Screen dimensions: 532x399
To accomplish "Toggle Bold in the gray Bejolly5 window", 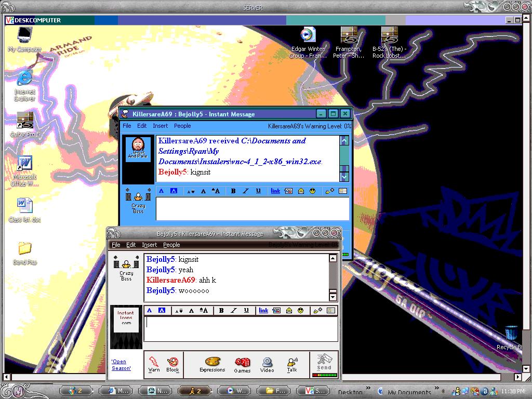I will [x=221, y=311].
